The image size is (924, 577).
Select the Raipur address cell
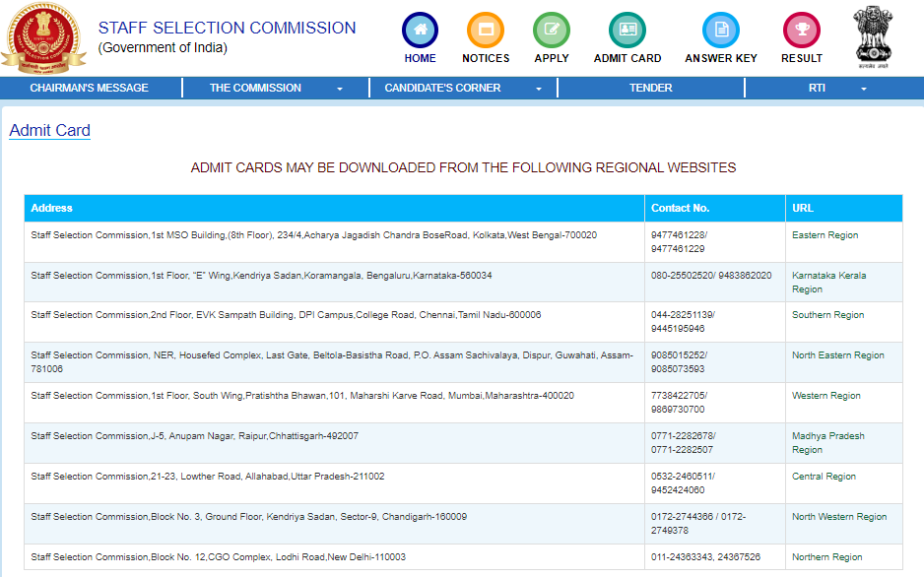(x=334, y=443)
